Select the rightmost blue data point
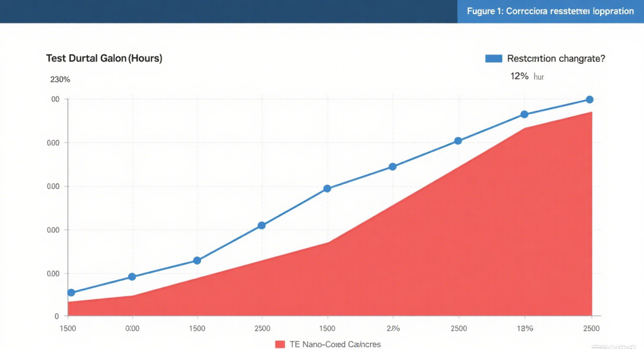This screenshot has width=644, height=349. (590, 100)
